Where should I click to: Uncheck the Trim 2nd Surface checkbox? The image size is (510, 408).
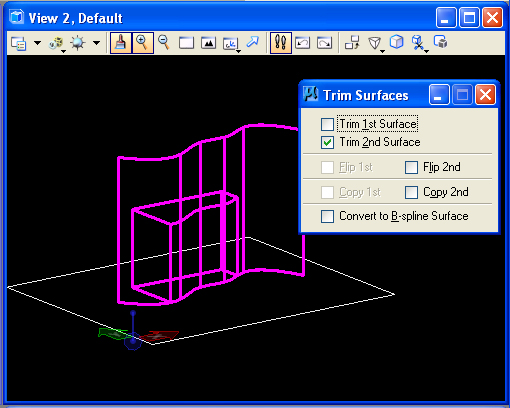point(327,142)
